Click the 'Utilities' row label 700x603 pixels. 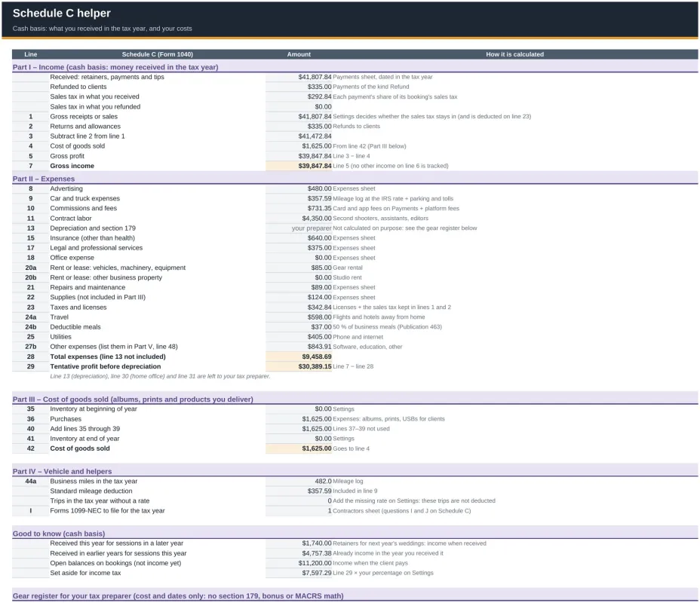pyautogui.click(x=60, y=337)
